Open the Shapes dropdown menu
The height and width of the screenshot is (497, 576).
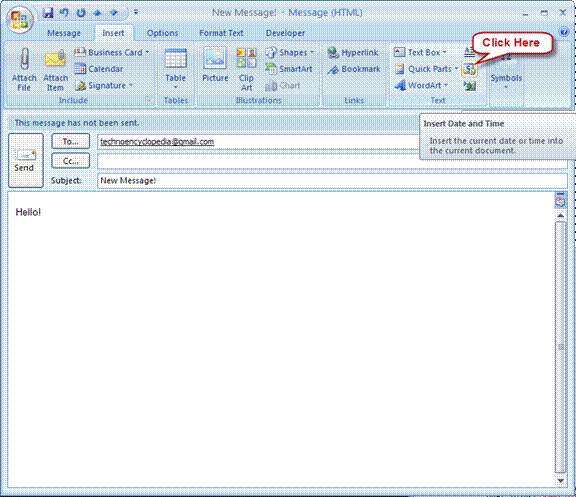point(290,53)
